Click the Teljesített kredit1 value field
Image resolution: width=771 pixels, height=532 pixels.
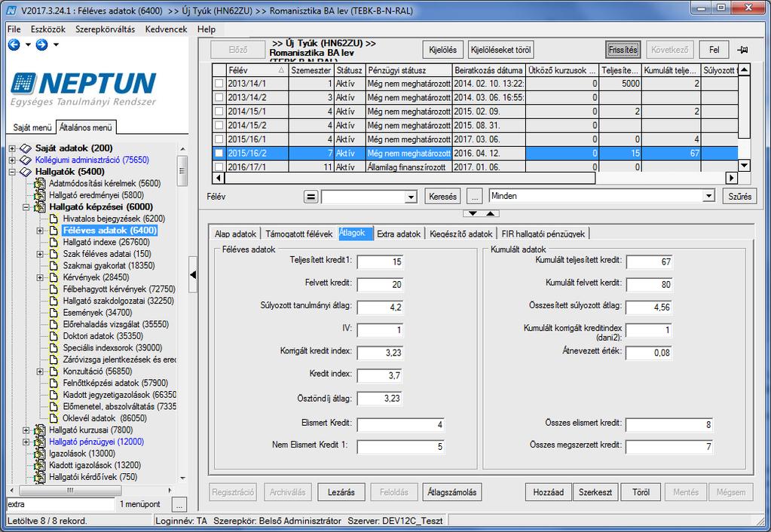(380, 262)
